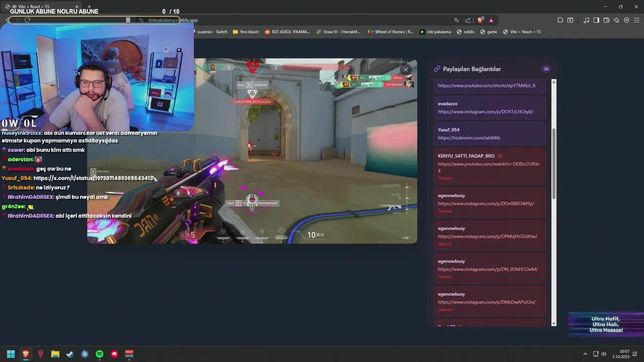This screenshot has height=362, width=644.
Task: Open File Explorer from the taskbar
Action: click(x=55, y=354)
